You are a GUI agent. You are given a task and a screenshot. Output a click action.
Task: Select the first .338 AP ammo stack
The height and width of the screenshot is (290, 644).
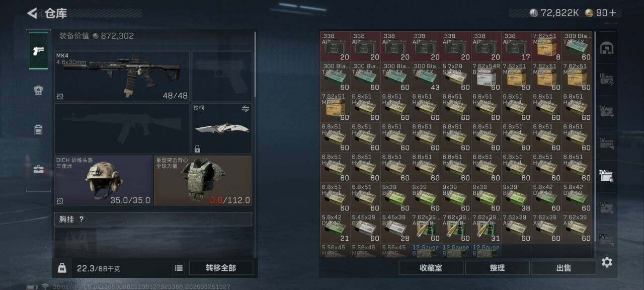335,47
